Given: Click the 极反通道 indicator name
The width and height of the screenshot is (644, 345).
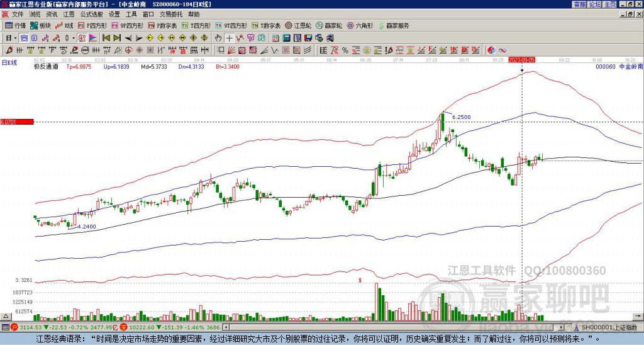Looking at the screenshot, I should [x=46, y=66].
